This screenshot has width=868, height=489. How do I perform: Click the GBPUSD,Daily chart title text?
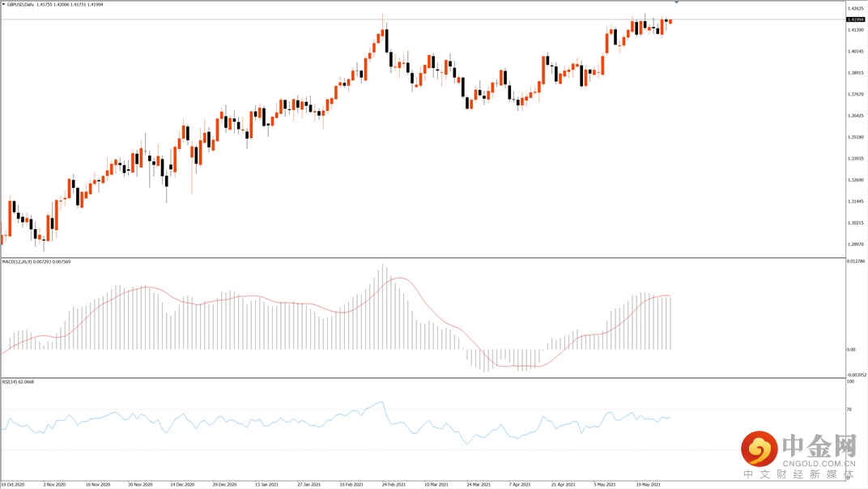20,4
